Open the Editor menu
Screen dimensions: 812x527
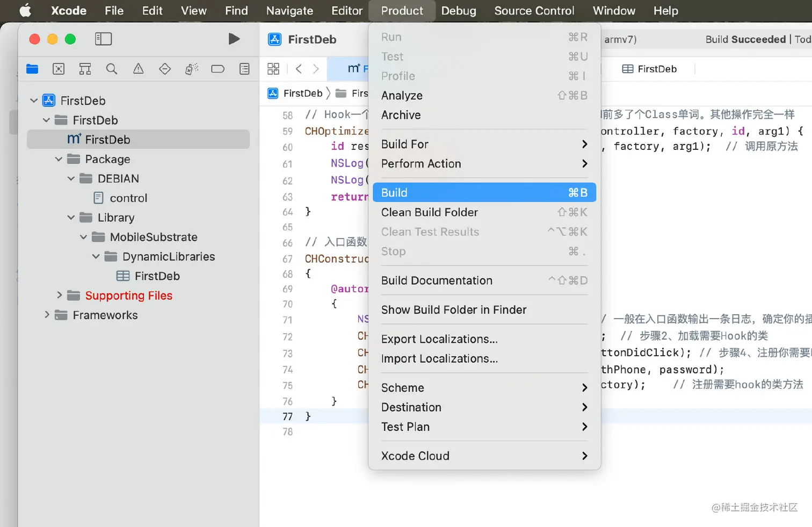tap(347, 11)
